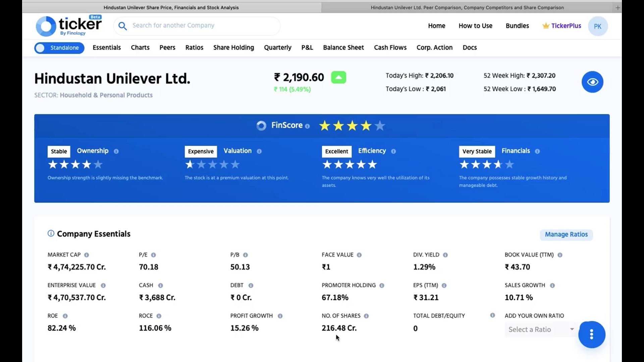This screenshot has width=644, height=362.
Task: Toggle the Standalone switch
Action: [59, 48]
